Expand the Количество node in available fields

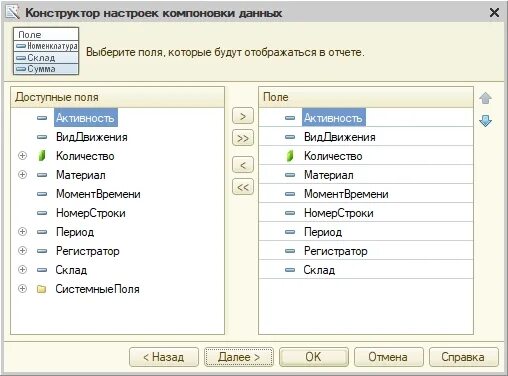(22, 156)
